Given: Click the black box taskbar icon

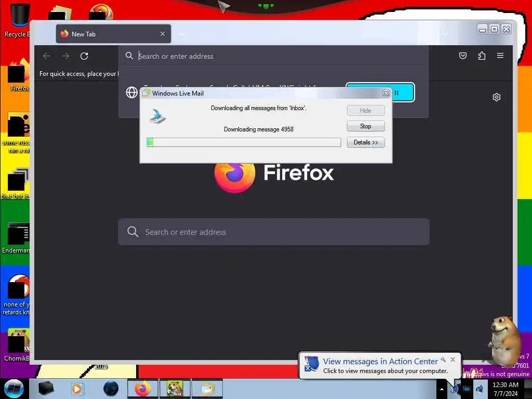Looking at the screenshot, I should pos(46,389).
